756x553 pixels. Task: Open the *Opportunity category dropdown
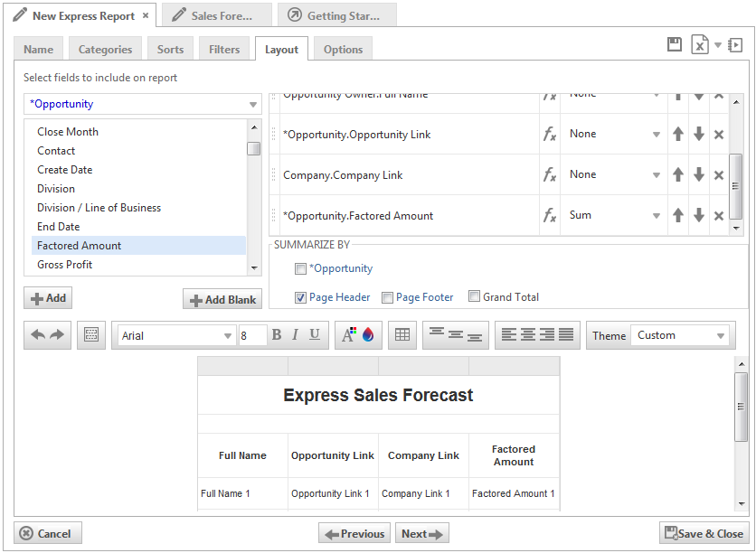pos(143,104)
